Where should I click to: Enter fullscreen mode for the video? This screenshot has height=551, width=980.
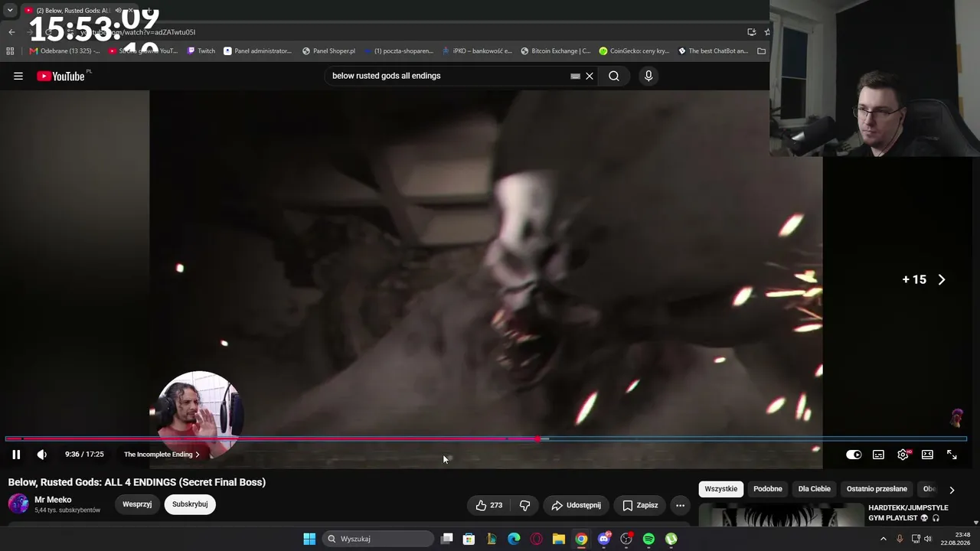point(952,455)
